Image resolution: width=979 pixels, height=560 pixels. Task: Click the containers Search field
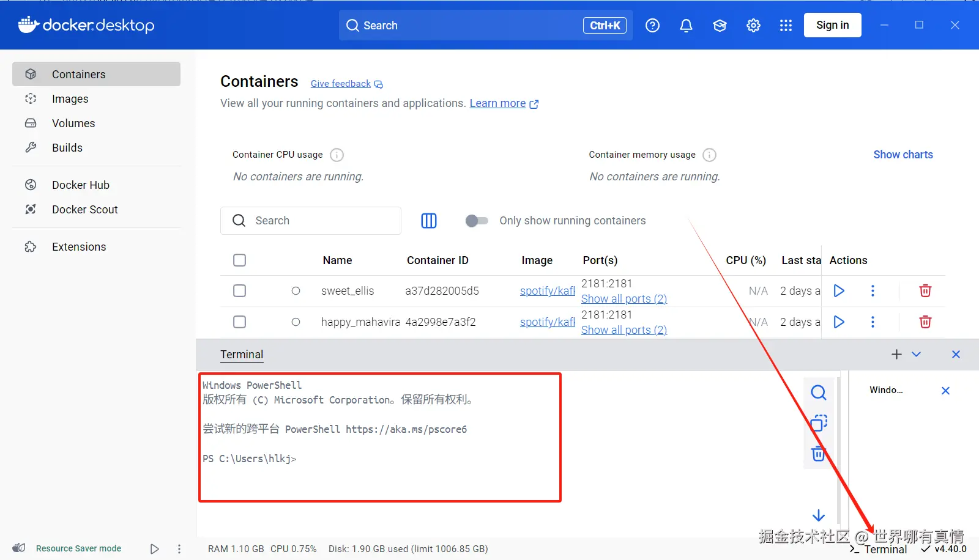point(311,221)
